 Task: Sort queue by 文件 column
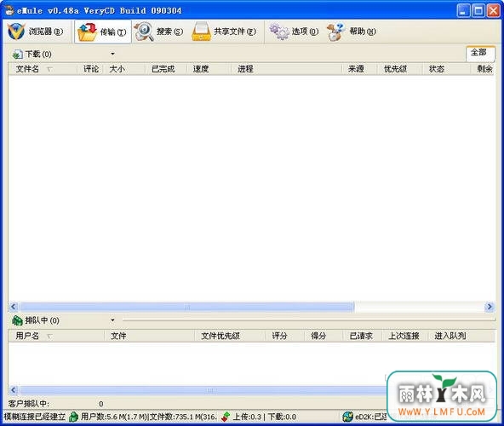coord(150,336)
